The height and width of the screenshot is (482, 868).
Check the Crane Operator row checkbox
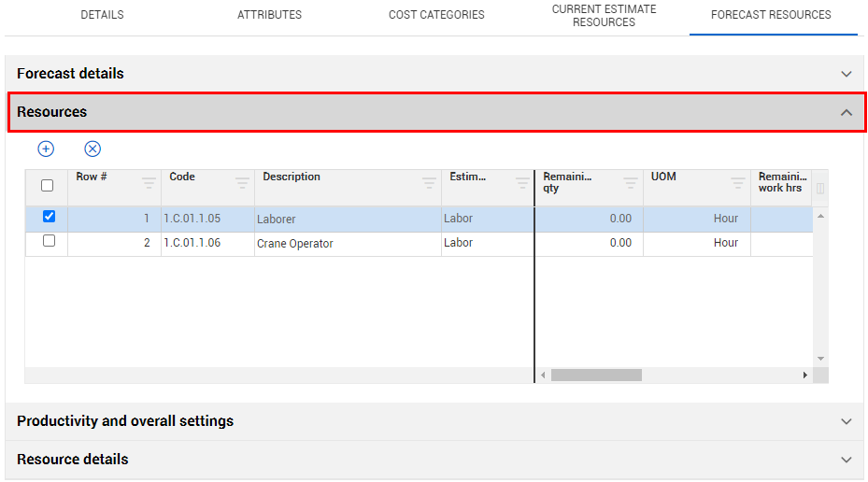pos(50,241)
